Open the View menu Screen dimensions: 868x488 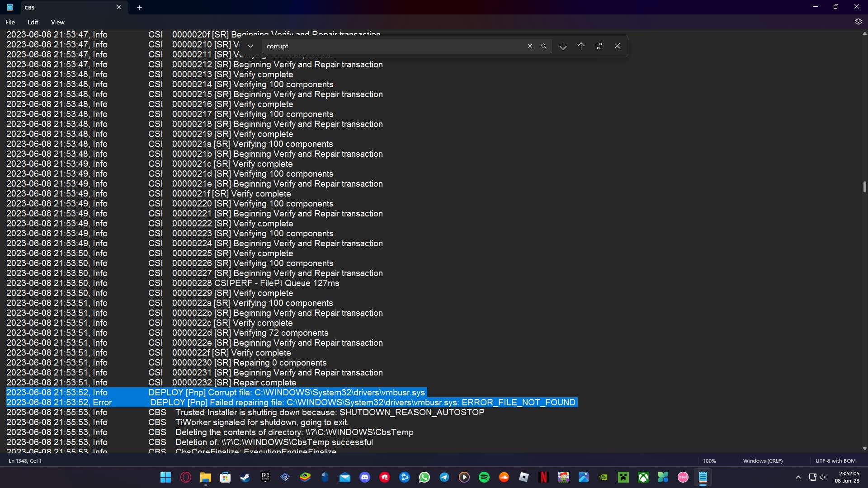coord(57,22)
